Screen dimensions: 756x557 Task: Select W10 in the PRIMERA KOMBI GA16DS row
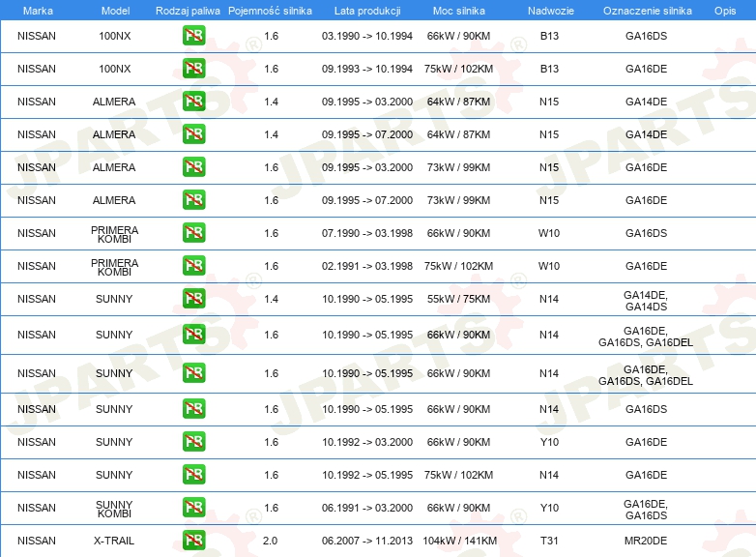click(x=549, y=233)
